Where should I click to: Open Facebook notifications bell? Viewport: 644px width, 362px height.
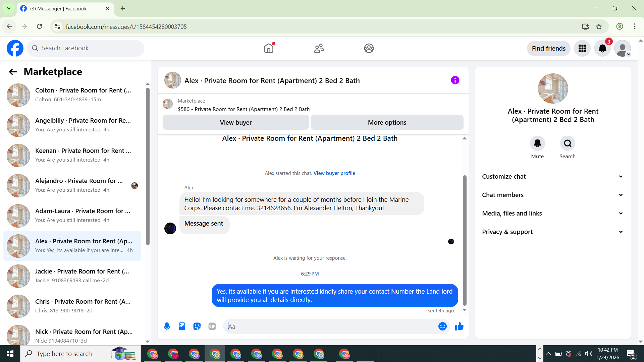pos(602,49)
